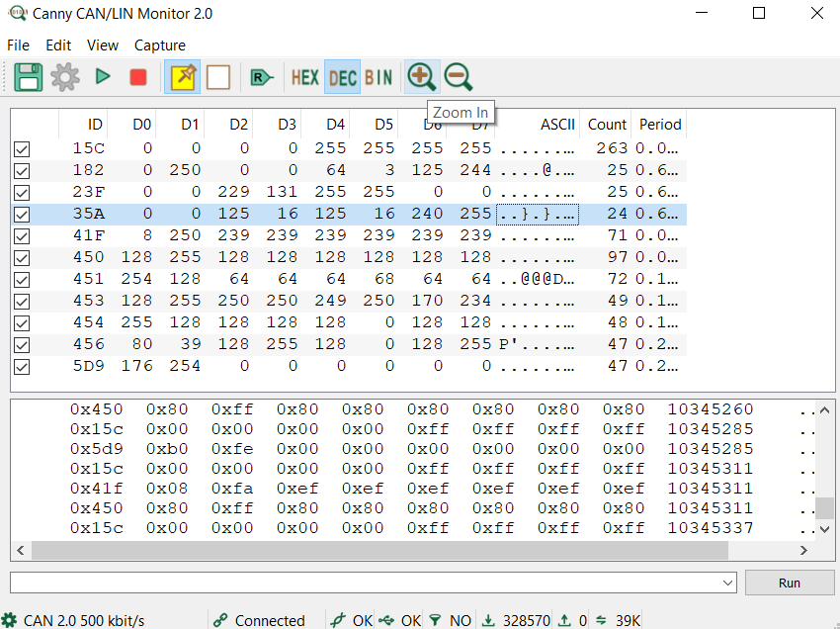Start capture with the green play button
840x629 pixels.
coord(103,77)
